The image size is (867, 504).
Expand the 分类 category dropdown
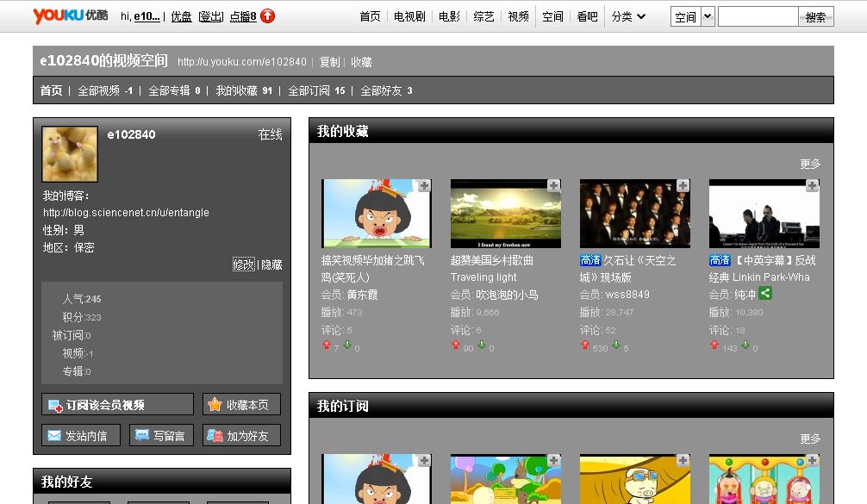point(623,16)
